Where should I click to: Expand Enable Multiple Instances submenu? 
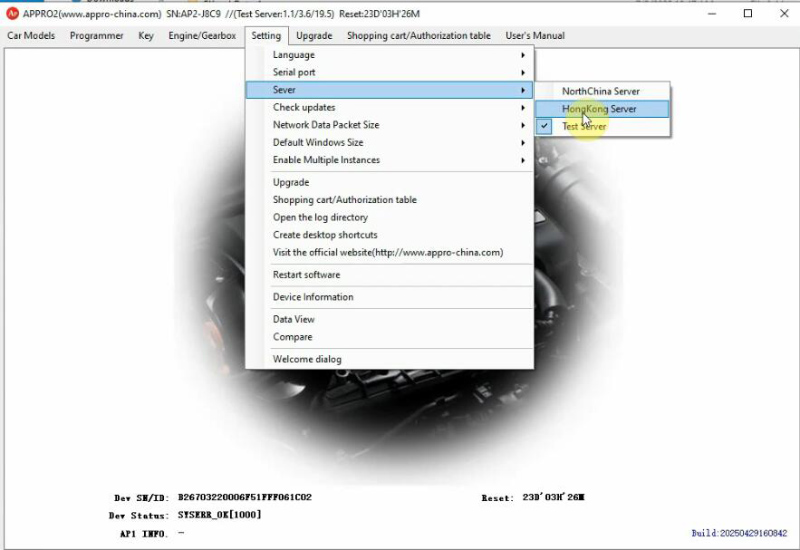click(x=389, y=160)
